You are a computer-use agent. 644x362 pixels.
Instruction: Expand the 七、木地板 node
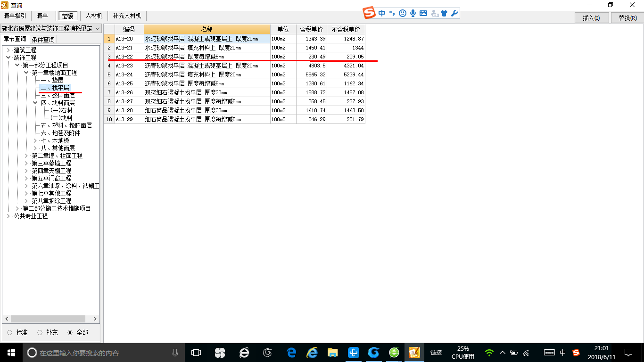pos(35,140)
